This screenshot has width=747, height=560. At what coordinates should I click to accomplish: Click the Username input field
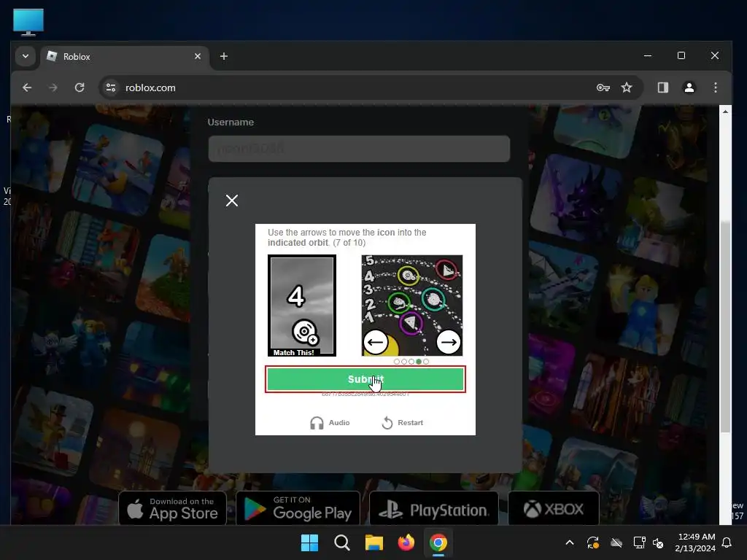click(x=359, y=149)
